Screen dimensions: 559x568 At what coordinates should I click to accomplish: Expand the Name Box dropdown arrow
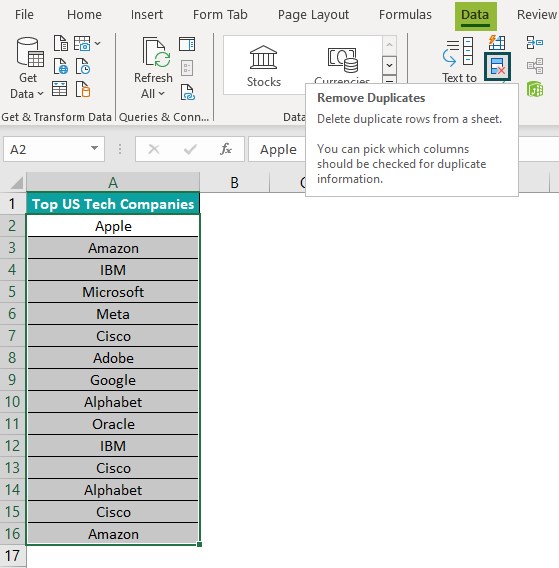94,148
